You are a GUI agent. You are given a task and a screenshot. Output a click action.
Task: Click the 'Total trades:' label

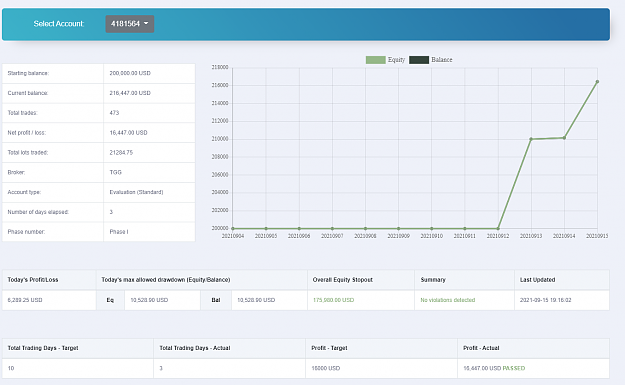click(22, 113)
